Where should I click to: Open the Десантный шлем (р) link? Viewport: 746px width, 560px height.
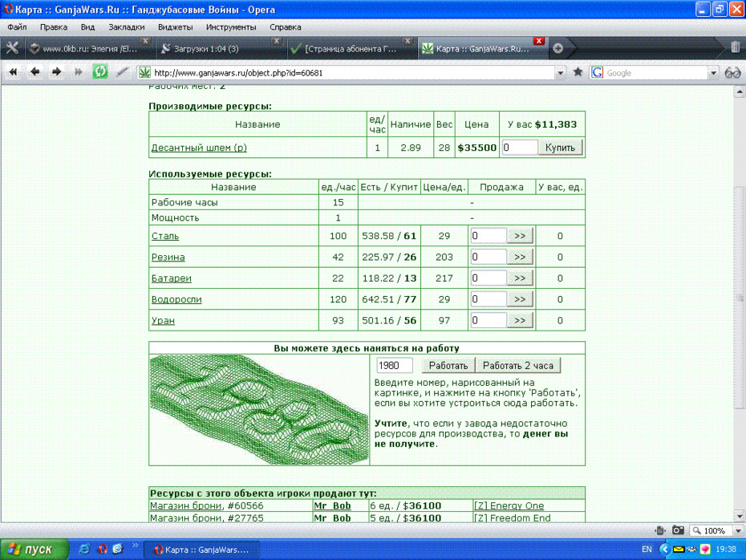pos(199,148)
